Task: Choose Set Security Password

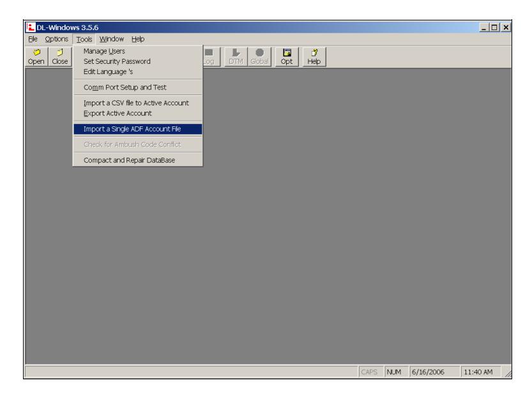Action: point(138,61)
